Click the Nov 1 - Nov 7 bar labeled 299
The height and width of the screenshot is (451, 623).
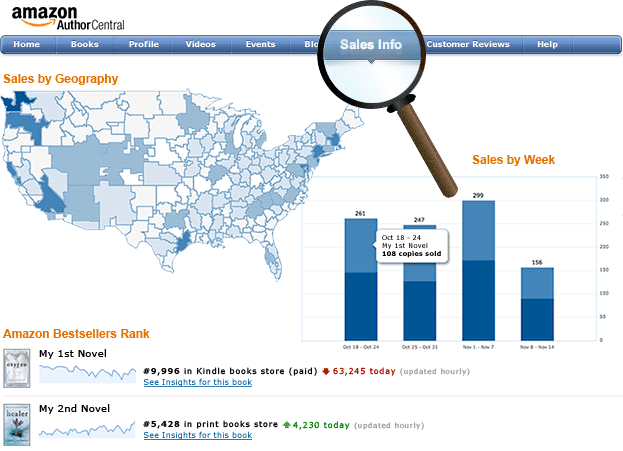(478, 271)
